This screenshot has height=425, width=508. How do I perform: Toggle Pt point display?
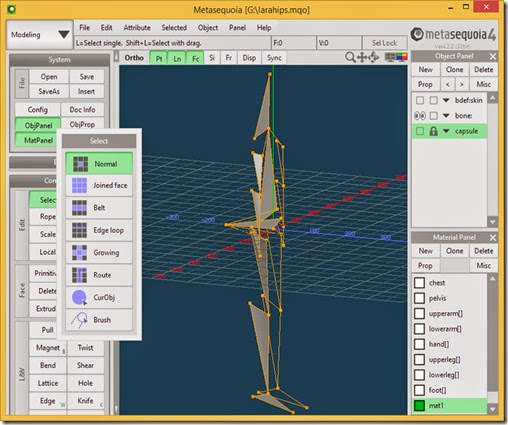[159, 58]
